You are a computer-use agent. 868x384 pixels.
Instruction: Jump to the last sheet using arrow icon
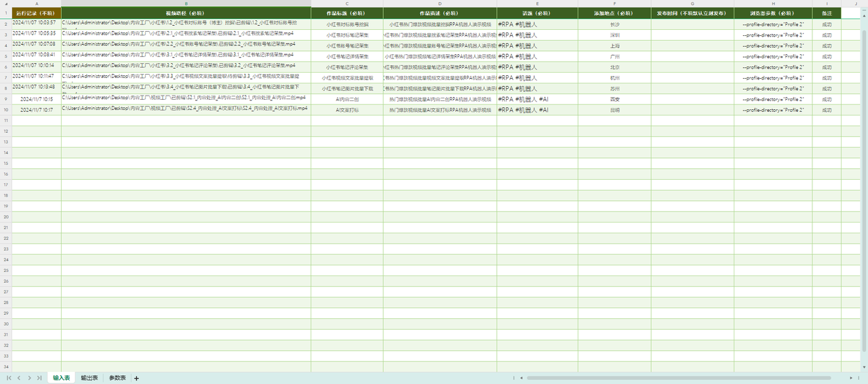click(39, 378)
